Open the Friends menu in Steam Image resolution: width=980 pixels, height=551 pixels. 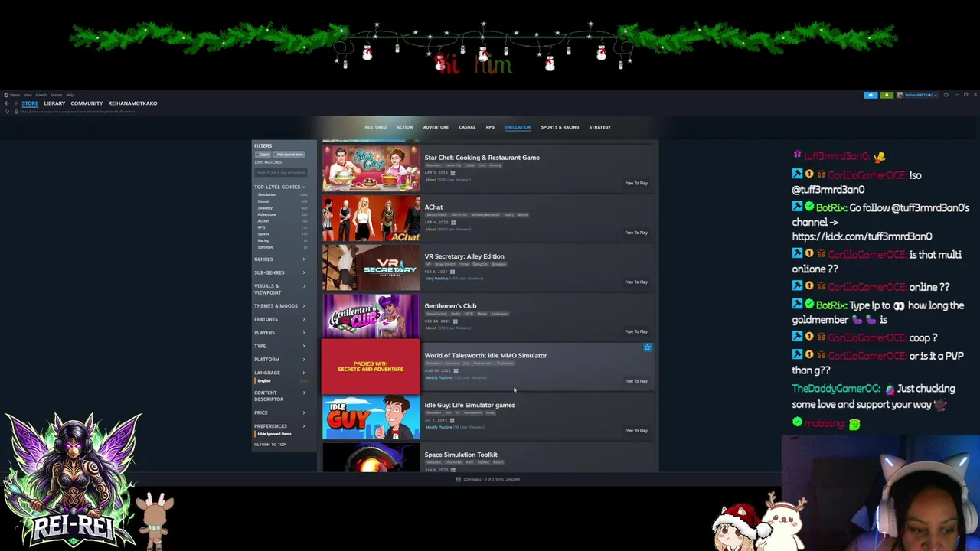point(41,95)
